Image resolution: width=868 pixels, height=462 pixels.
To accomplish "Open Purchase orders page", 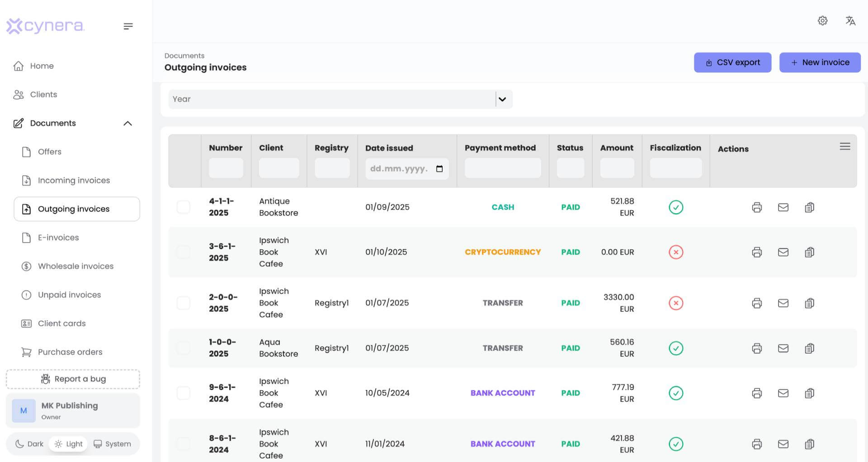I will [x=62, y=352].
